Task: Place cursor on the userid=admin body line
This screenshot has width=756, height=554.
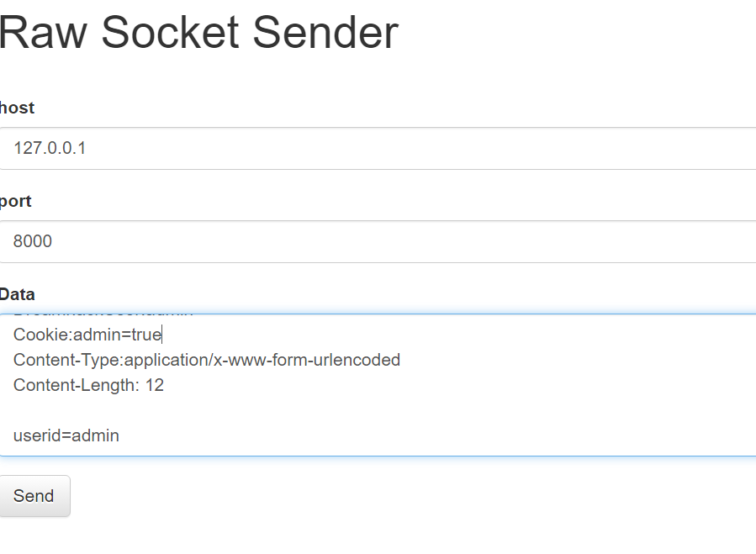Action: coord(66,435)
